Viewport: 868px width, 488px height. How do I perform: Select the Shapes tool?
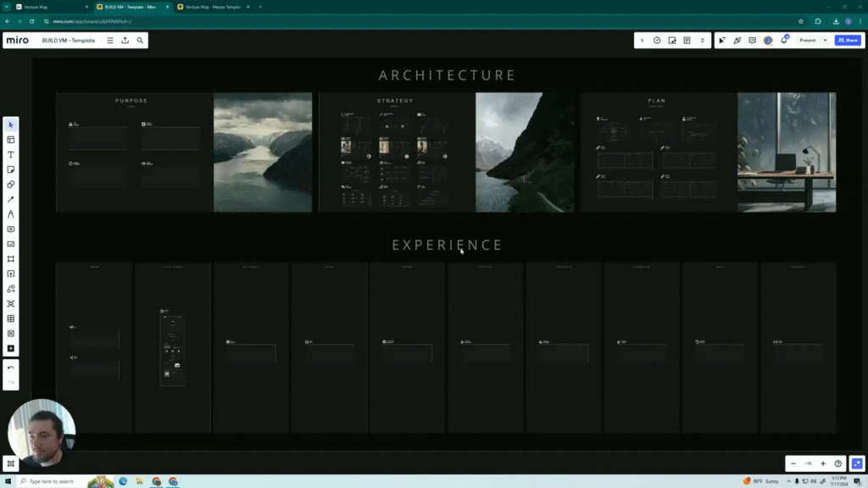pyautogui.click(x=11, y=184)
